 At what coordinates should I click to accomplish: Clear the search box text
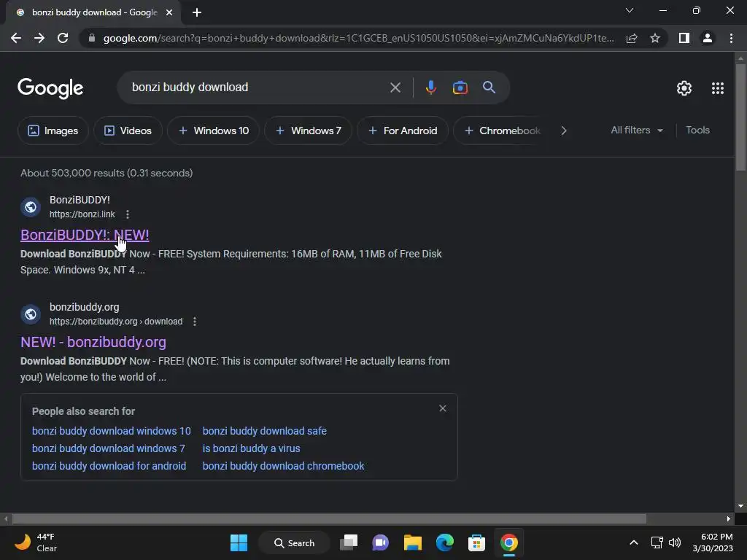coord(395,87)
